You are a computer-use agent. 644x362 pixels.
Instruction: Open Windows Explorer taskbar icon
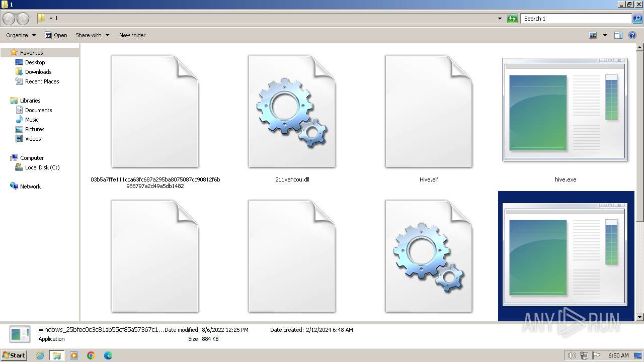coord(56,355)
